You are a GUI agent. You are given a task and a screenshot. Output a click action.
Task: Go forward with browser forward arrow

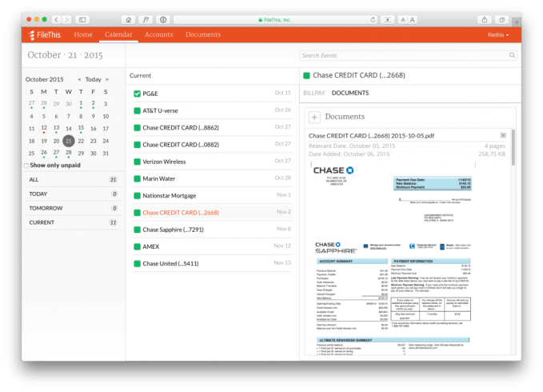click(67, 20)
